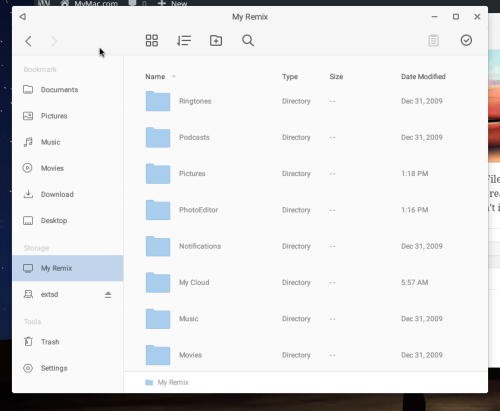Click the Podcasts folder name
This screenshot has width=500, height=411.
[194, 137]
